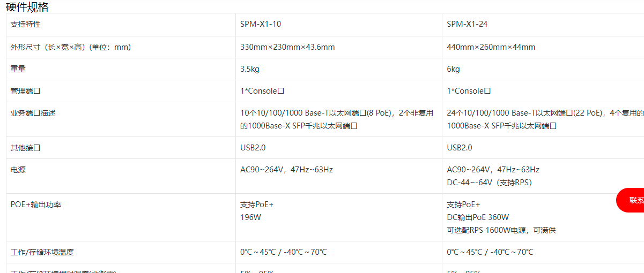Click the DC输出PoE 360W text
Screen dimensions: 644x273
pyautogui.click(x=478, y=217)
